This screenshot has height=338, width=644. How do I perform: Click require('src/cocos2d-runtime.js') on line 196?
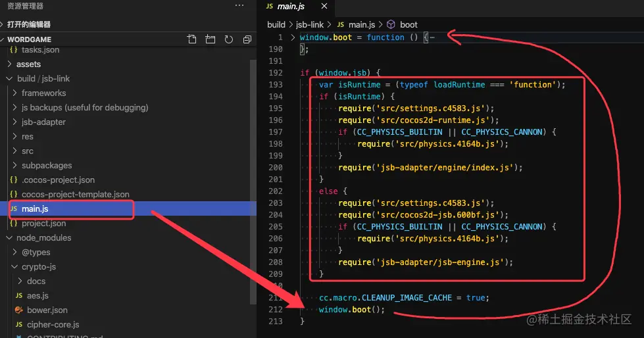click(x=418, y=120)
